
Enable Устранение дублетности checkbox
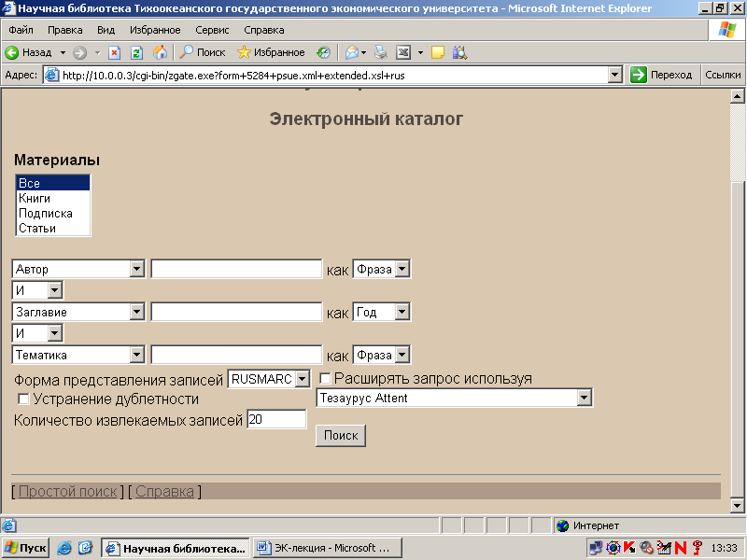pos(22,399)
